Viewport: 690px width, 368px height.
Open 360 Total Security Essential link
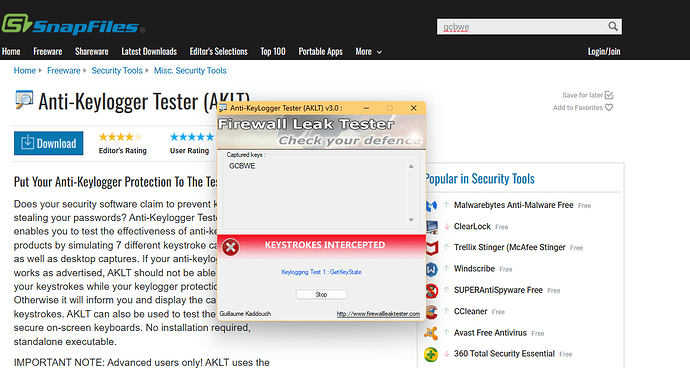504,353
